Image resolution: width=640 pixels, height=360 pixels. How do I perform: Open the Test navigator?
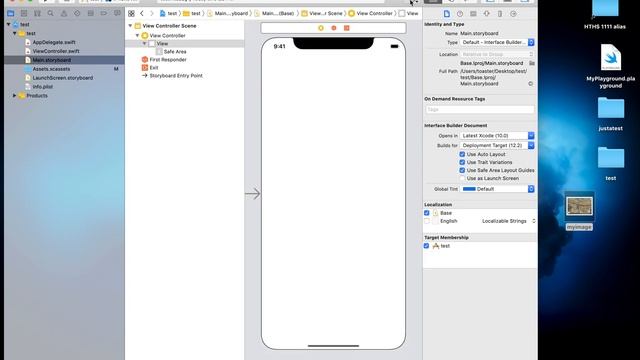77,13
